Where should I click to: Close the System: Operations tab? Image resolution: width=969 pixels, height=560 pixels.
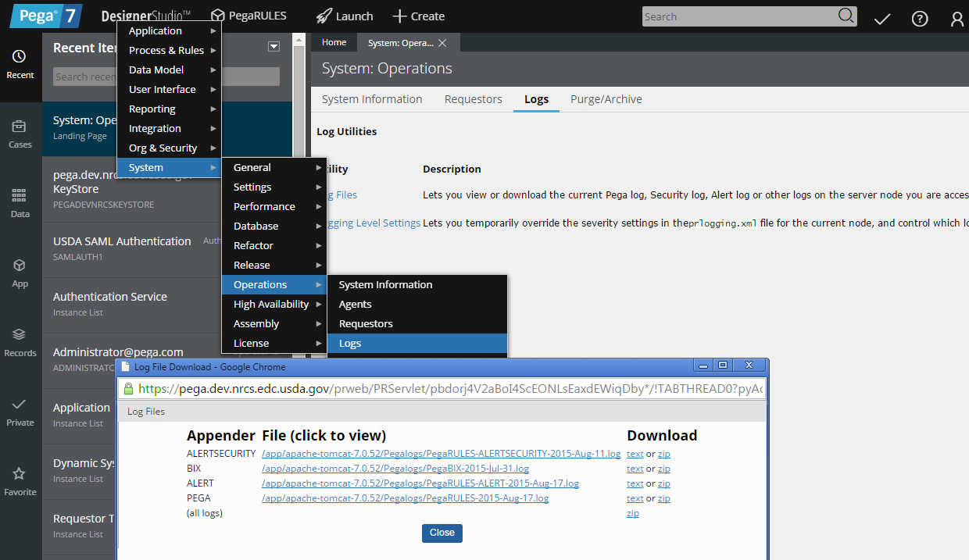pyautogui.click(x=442, y=43)
